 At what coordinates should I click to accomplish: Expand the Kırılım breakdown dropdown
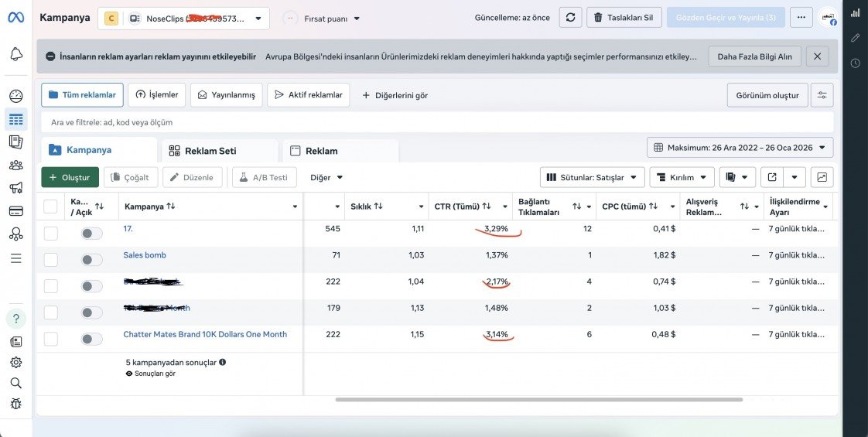pyautogui.click(x=682, y=178)
